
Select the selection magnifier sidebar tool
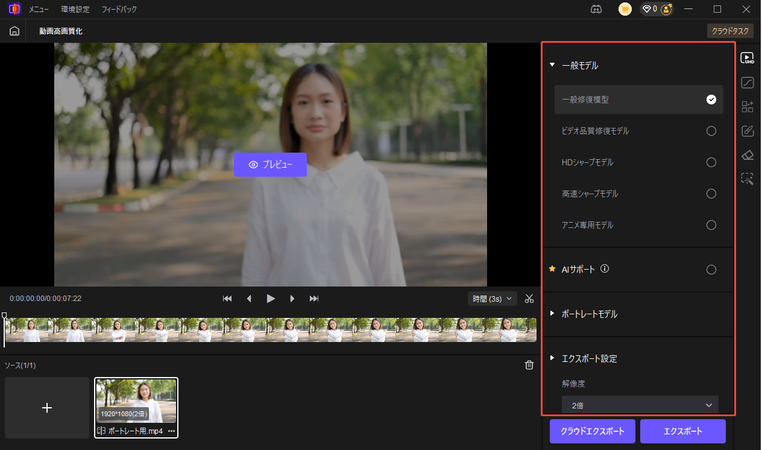point(747,179)
